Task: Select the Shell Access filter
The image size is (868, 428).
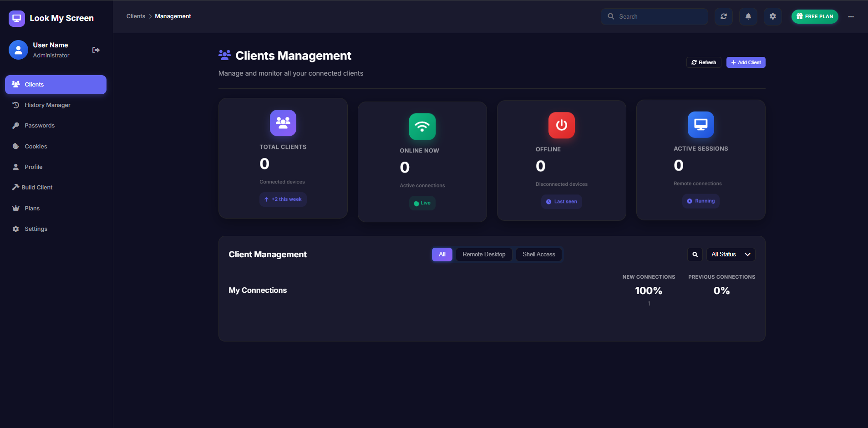Action: [538, 255]
